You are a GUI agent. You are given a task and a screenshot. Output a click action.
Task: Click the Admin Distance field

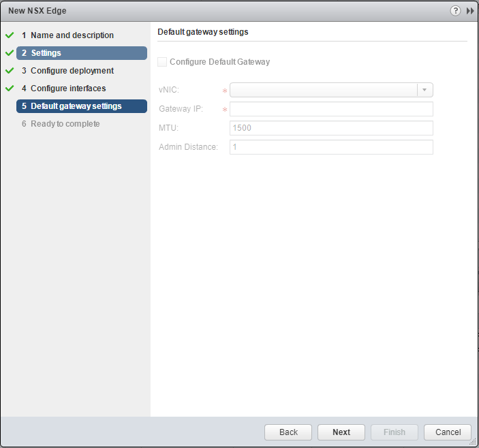331,147
